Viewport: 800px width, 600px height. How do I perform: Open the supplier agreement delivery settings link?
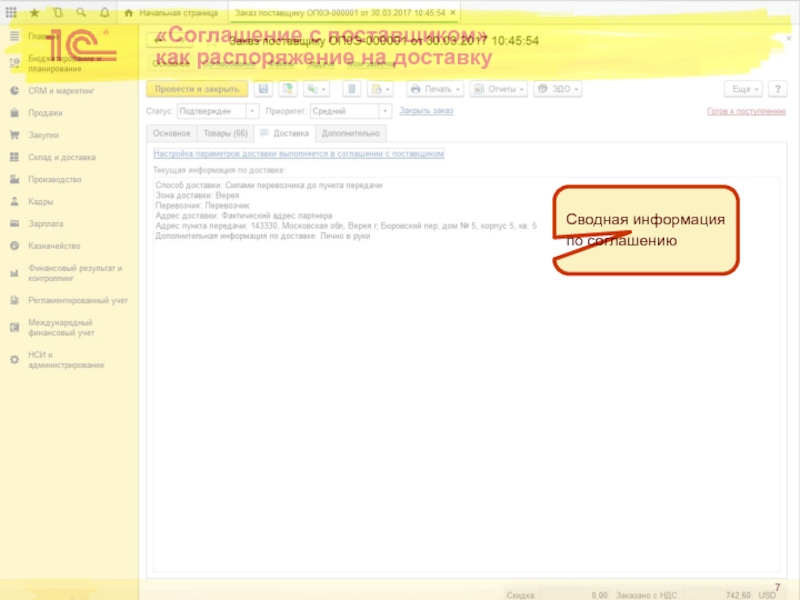pyautogui.click(x=298, y=154)
